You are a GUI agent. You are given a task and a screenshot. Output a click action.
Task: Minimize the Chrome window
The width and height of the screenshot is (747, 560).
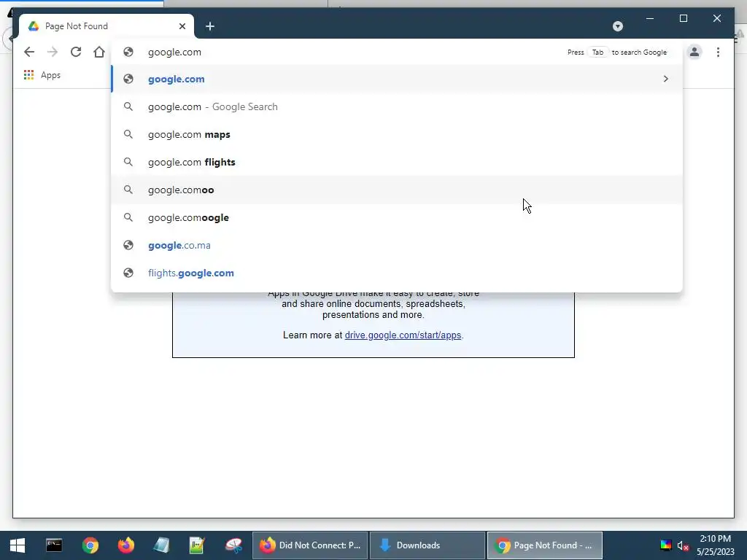tap(650, 18)
